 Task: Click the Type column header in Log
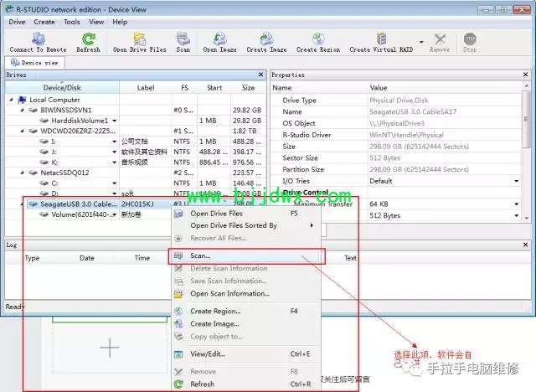pyautogui.click(x=32, y=258)
